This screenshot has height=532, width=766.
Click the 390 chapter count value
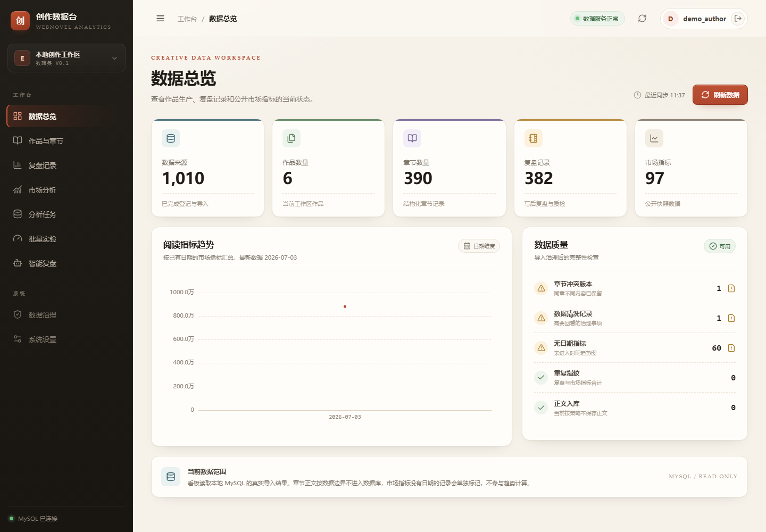(418, 178)
